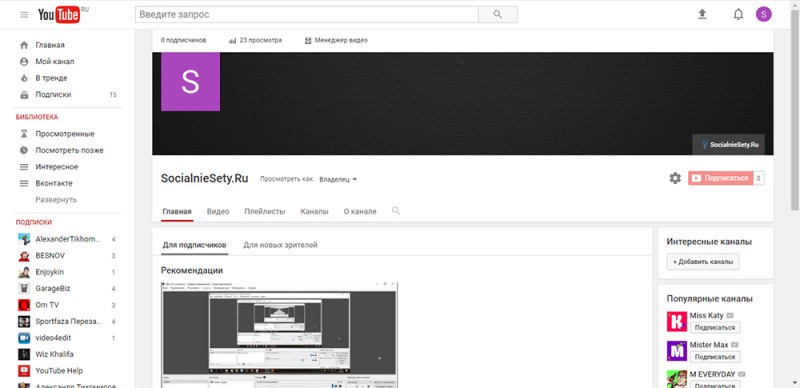The height and width of the screenshot is (388, 800).
Task: Search this channel with magnifier icon
Action: click(x=396, y=210)
